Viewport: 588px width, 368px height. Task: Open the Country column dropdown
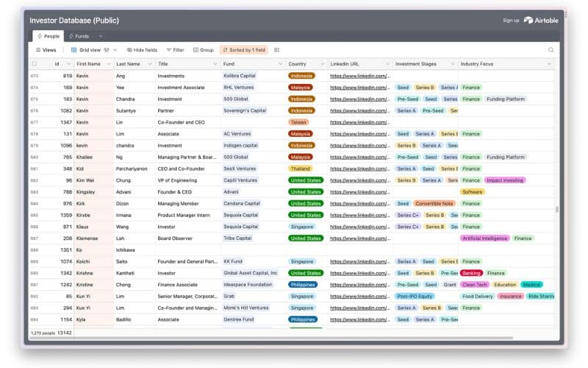(322, 64)
